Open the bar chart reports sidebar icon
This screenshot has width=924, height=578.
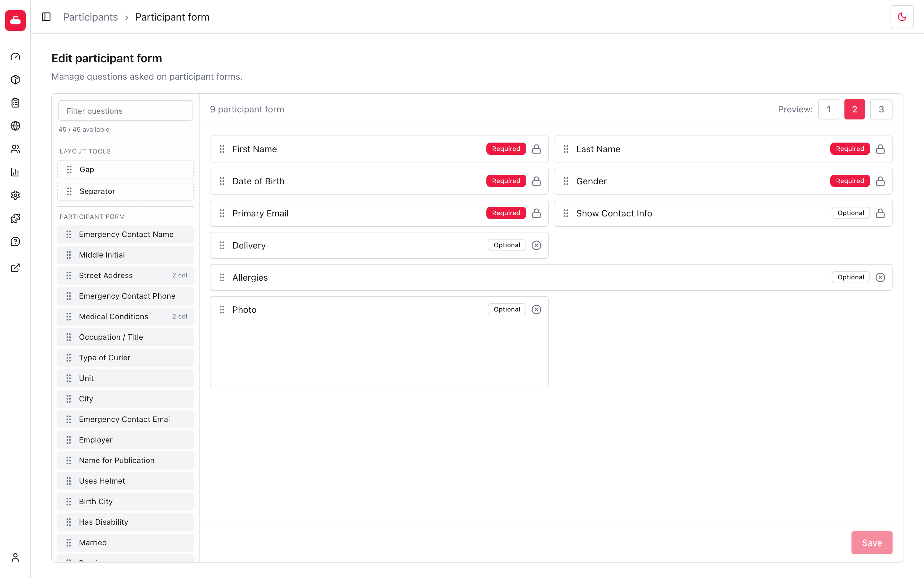15,172
